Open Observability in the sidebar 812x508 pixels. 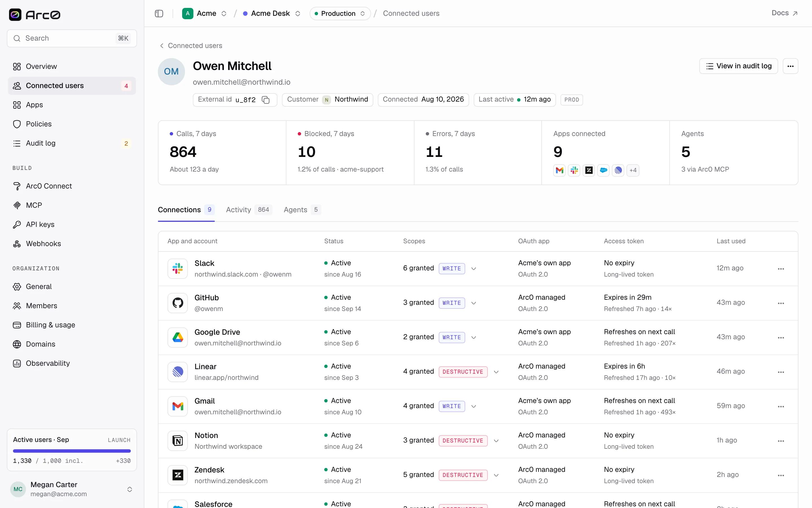(x=72, y=363)
